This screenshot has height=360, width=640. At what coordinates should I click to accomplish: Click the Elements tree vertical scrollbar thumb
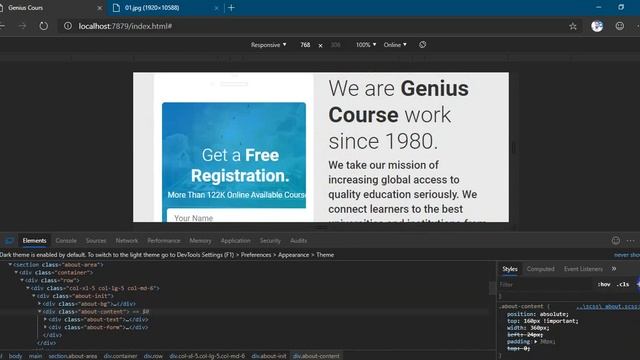493,288
